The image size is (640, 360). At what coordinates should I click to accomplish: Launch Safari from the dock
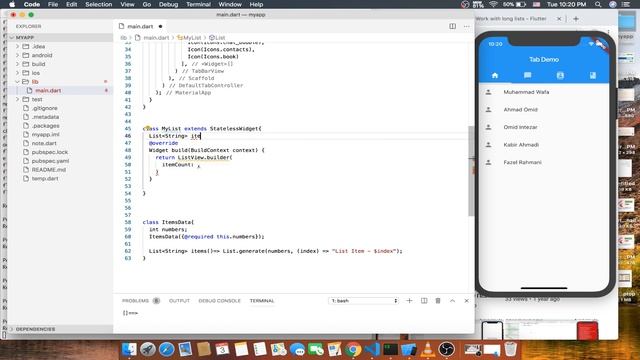167,349
